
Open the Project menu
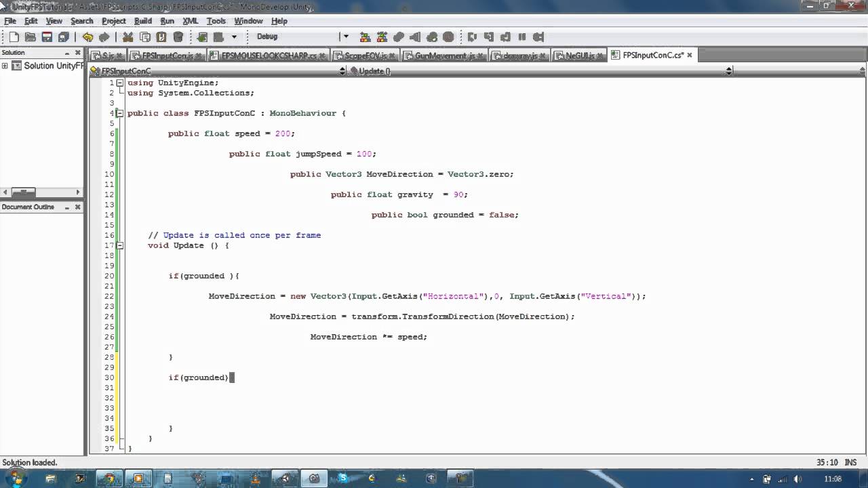tap(114, 21)
